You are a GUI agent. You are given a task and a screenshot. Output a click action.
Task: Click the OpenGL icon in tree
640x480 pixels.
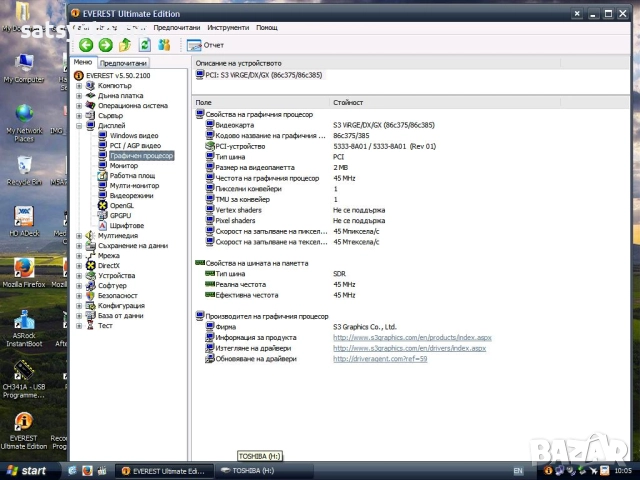pos(102,205)
